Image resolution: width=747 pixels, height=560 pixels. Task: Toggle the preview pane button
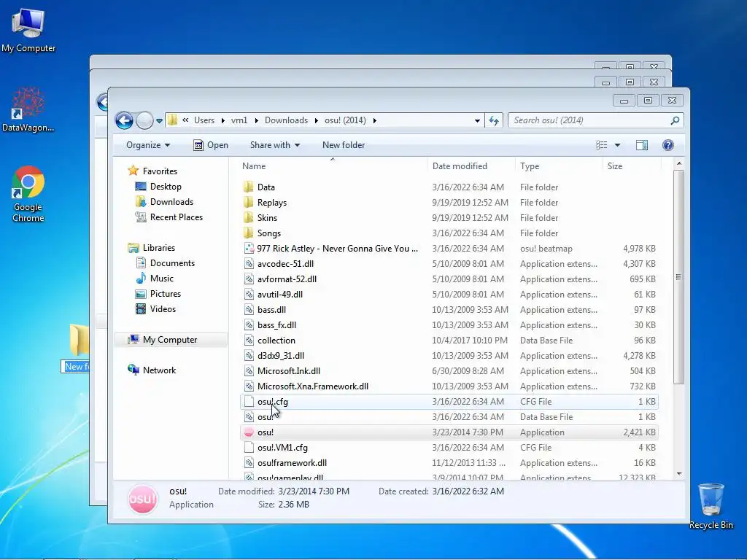point(642,145)
